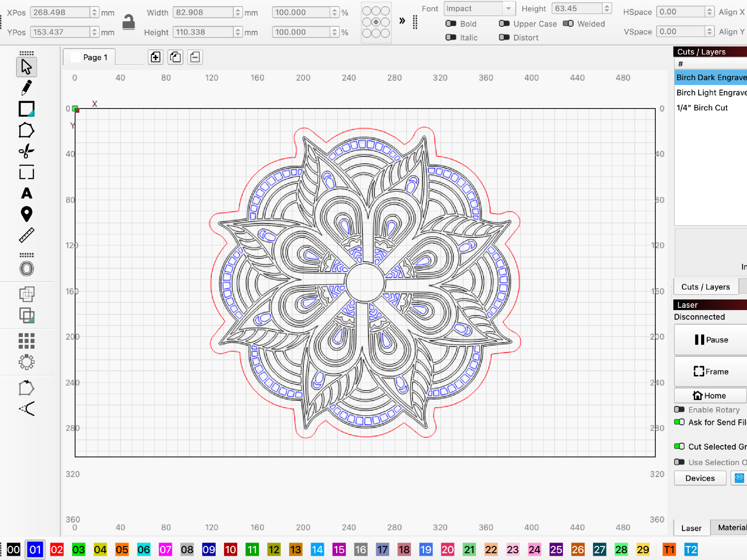
Task: Click the Frame button
Action: (x=711, y=372)
